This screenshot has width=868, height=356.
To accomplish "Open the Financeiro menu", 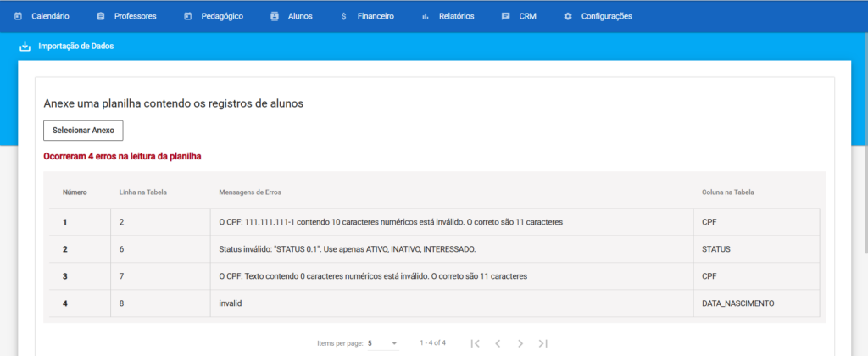I will pyautogui.click(x=376, y=16).
